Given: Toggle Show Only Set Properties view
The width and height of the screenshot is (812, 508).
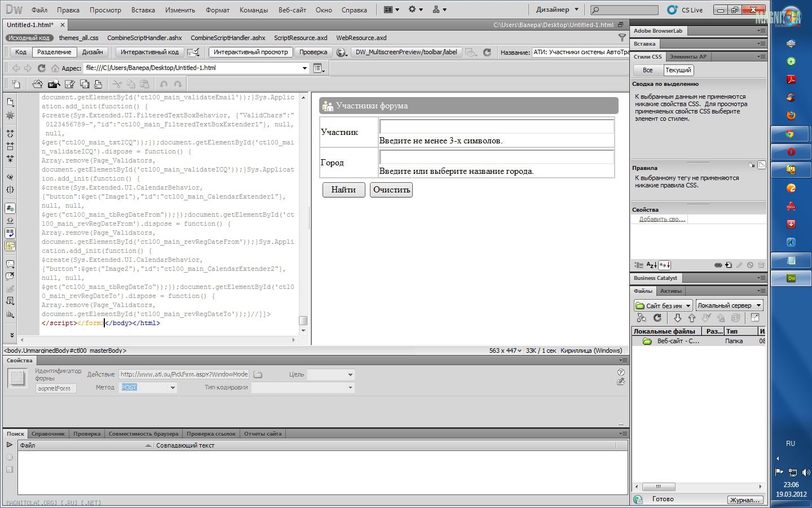Looking at the screenshot, I should [664, 265].
